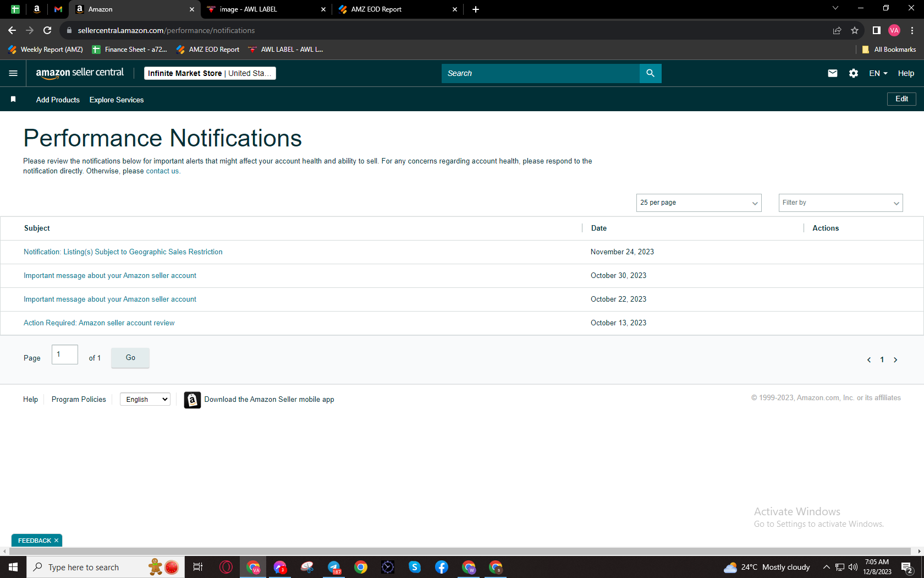This screenshot has height=578, width=924.
Task: Close the Amazon tab
Action: [x=191, y=9]
